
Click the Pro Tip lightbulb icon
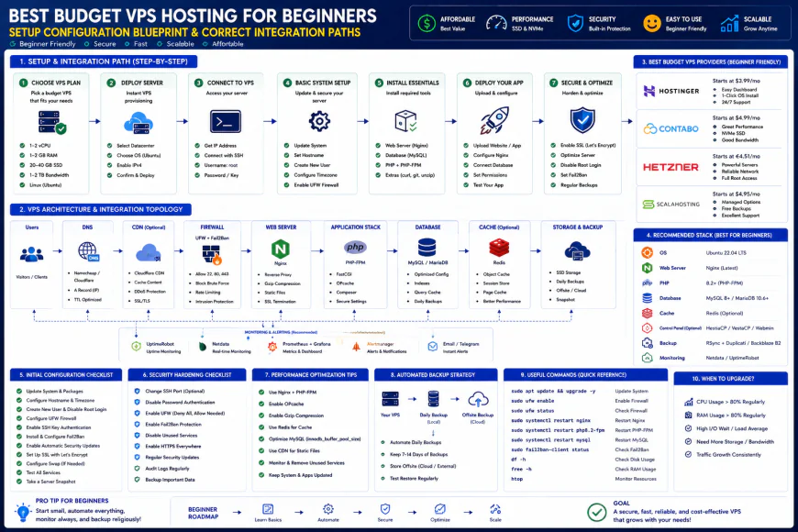click(x=23, y=512)
